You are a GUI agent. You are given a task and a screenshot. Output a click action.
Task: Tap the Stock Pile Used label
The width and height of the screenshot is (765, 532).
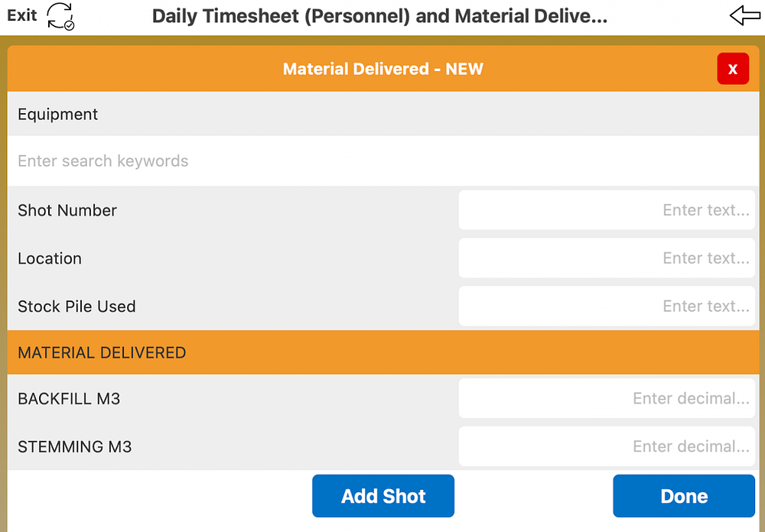[x=76, y=307]
